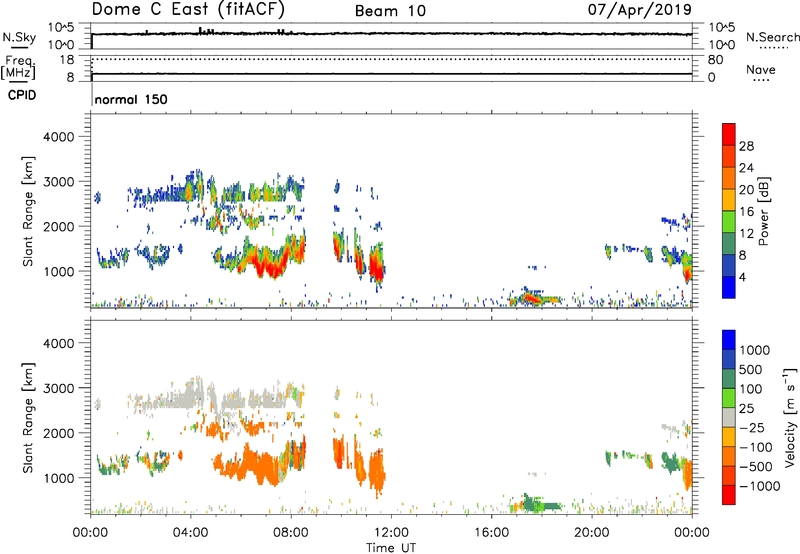Click the 'Freq. [MHz]' axis label
800x554 pixels.
pos(19,67)
